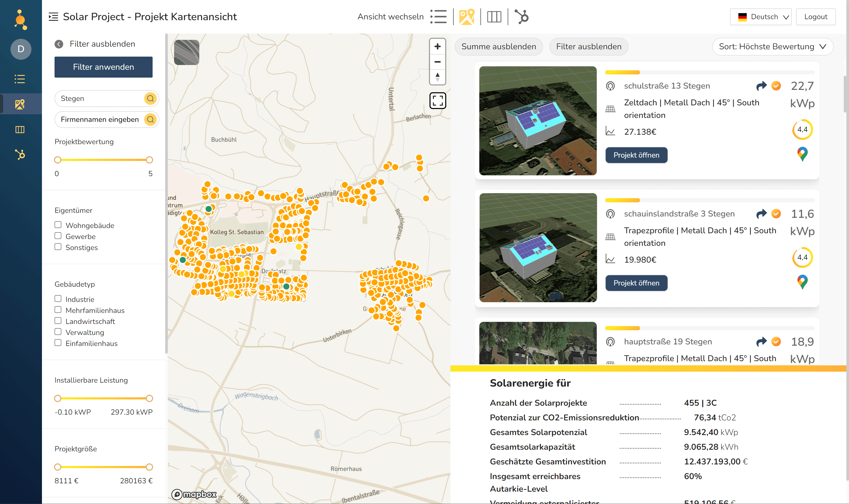
Task: Open Google Maps pin for schulstraße 13
Action: 802,154
